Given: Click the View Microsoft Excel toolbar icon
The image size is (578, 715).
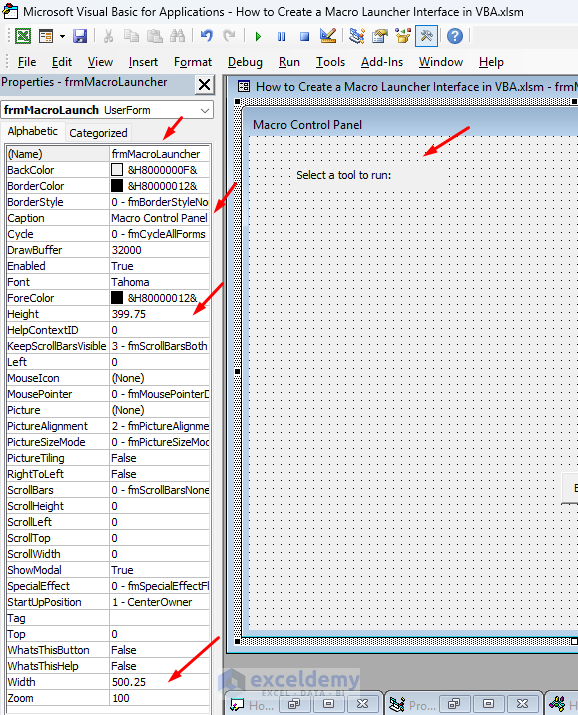Looking at the screenshot, I should click(23, 36).
